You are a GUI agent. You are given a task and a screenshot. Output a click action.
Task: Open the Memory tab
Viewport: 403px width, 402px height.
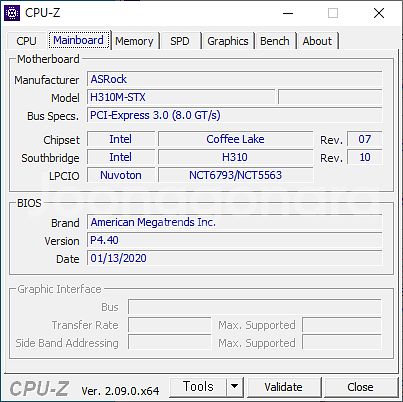pos(134,41)
